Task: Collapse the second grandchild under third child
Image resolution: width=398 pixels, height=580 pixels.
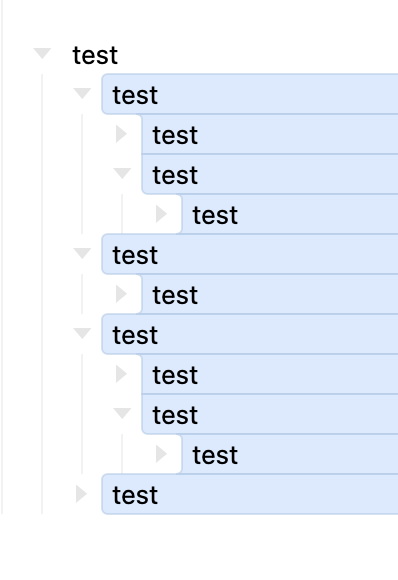Action: 122,413
